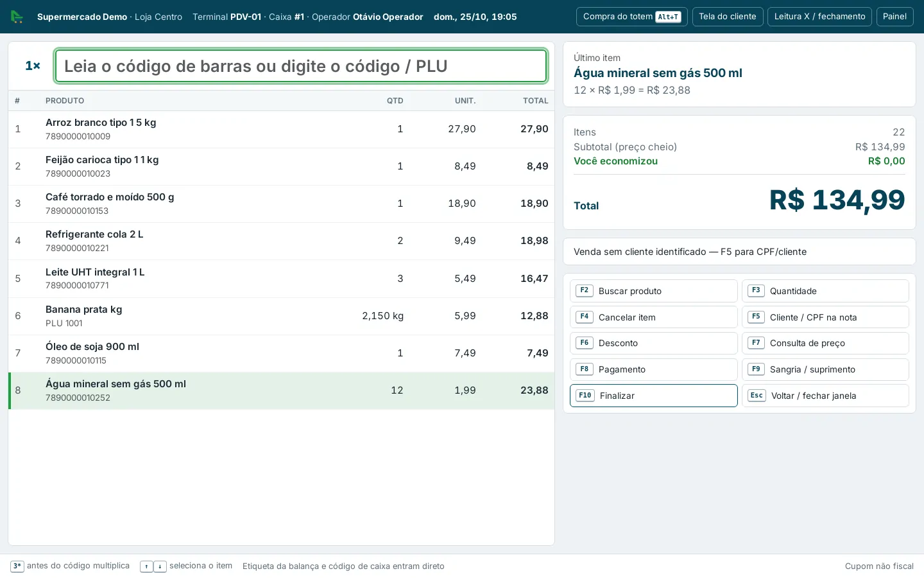Click F2 Buscar produto button
The height and width of the screenshot is (578, 924).
[x=653, y=291]
